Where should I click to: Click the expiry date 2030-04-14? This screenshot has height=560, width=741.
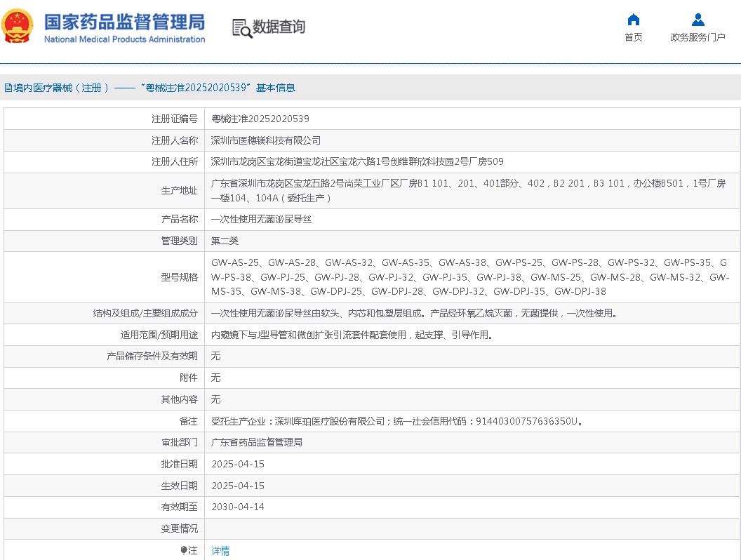click(238, 507)
